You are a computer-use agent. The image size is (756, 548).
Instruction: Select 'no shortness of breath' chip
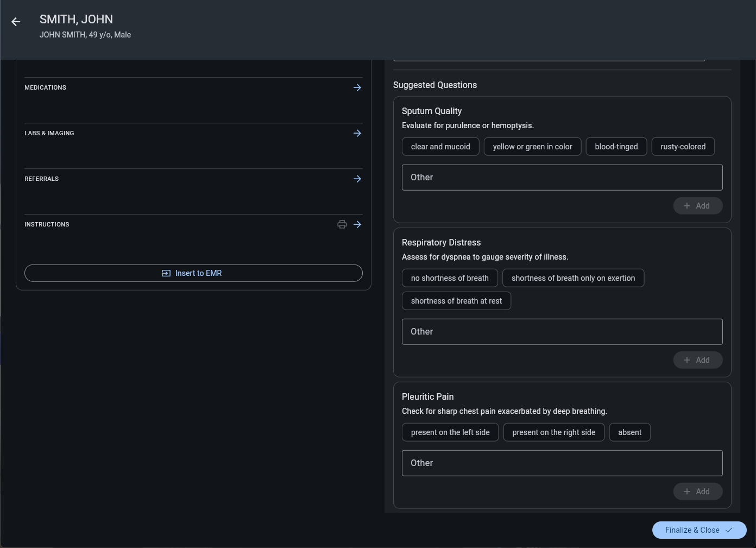(450, 278)
